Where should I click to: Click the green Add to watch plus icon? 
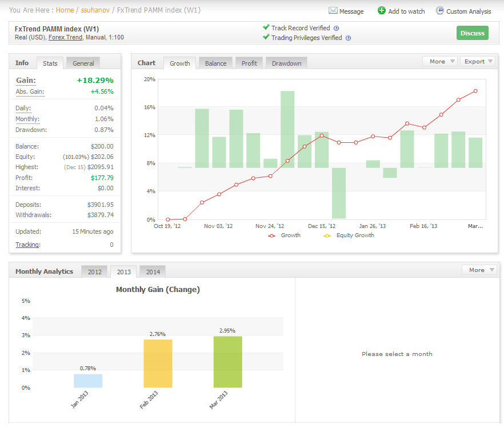382,11
